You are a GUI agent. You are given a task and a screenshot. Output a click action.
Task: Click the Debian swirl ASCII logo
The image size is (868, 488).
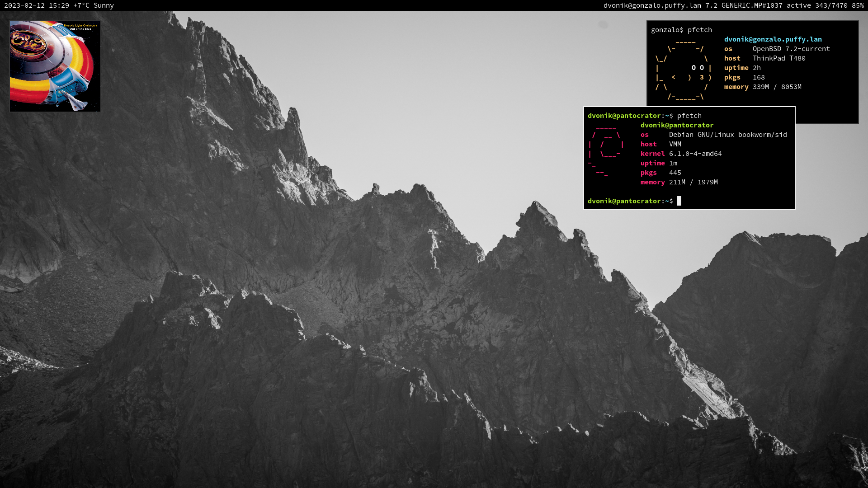point(606,149)
